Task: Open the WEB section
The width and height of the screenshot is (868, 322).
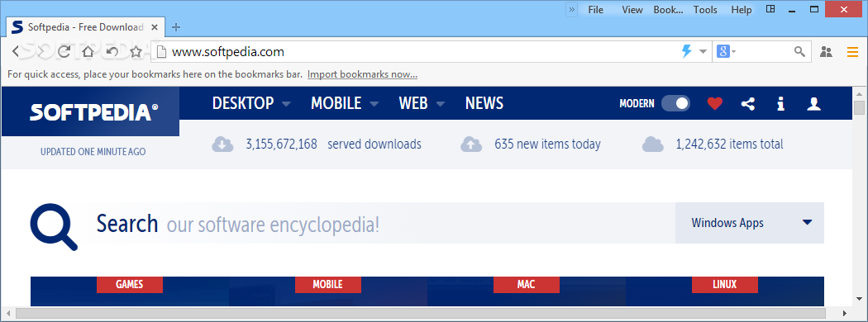Action: coord(413,103)
